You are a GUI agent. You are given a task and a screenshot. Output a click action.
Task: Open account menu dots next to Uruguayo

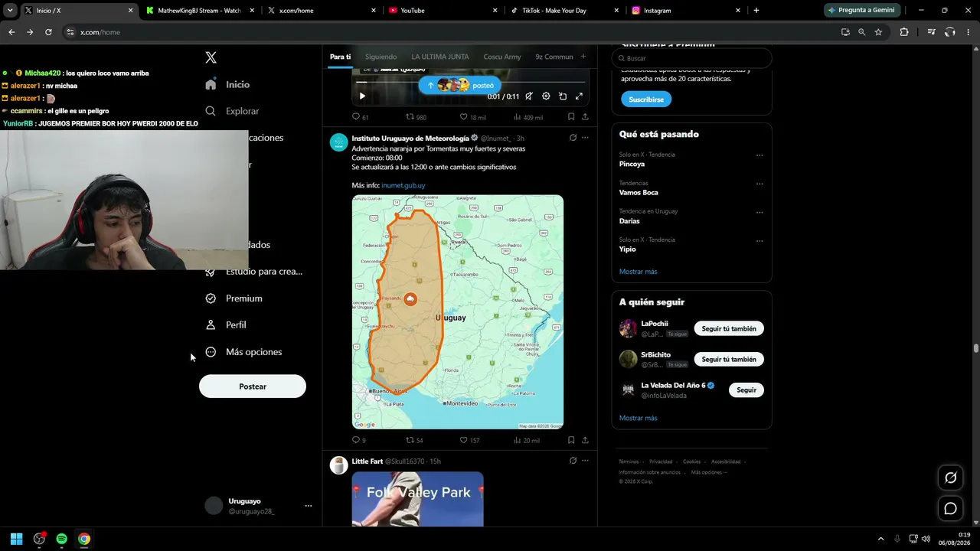point(309,506)
